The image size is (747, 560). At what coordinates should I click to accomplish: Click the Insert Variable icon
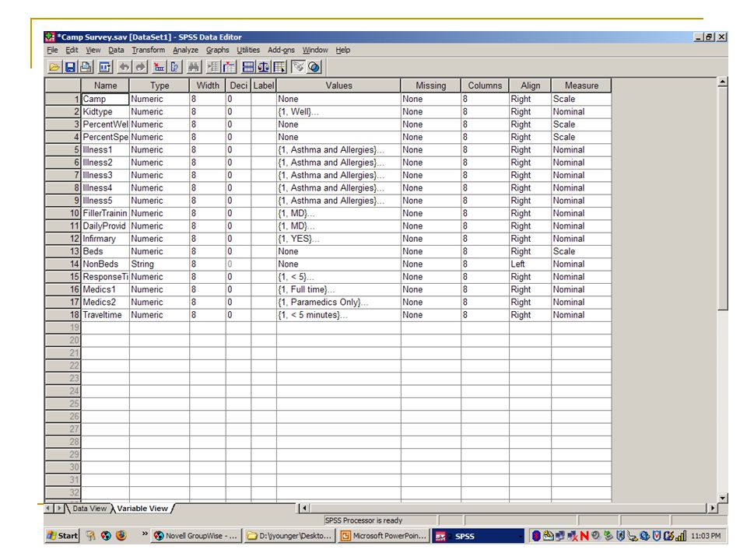click(229, 67)
